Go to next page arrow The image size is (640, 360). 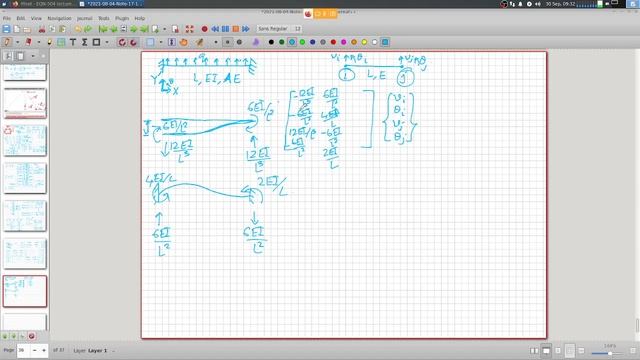click(134, 29)
